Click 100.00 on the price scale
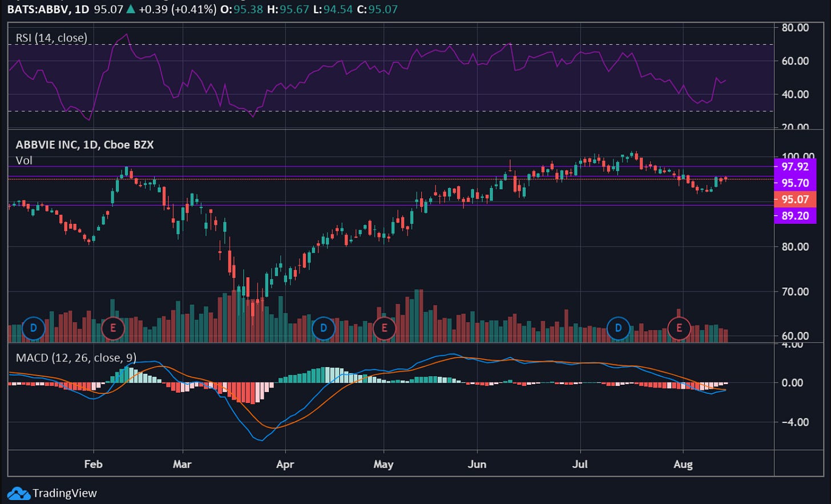The image size is (831, 504). tap(798, 156)
